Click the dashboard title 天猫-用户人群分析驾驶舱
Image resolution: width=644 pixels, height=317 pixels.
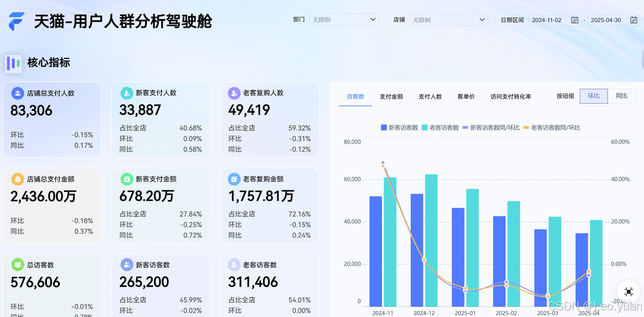click(123, 22)
